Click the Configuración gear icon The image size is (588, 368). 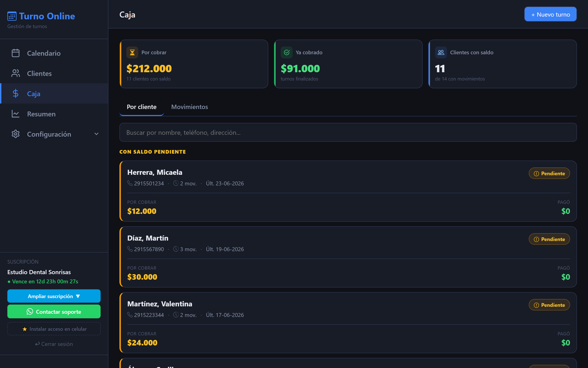pyautogui.click(x=15, y=134)
